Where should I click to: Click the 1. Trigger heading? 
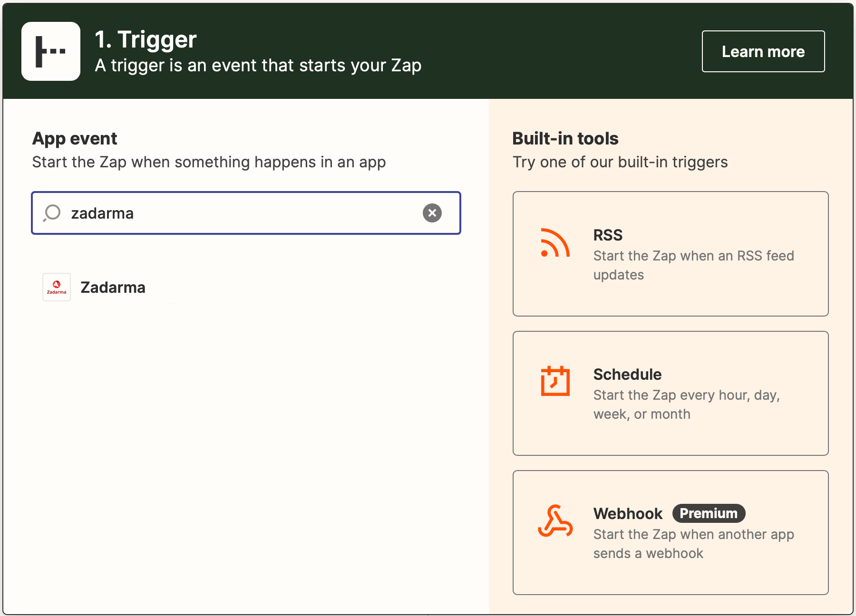coord(146,39)
